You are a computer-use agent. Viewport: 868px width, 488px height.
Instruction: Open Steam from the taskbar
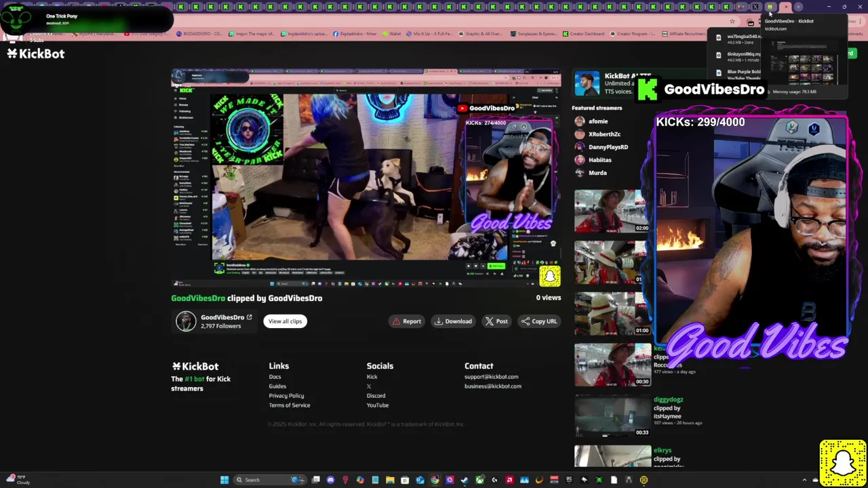[x=465, y=480]
